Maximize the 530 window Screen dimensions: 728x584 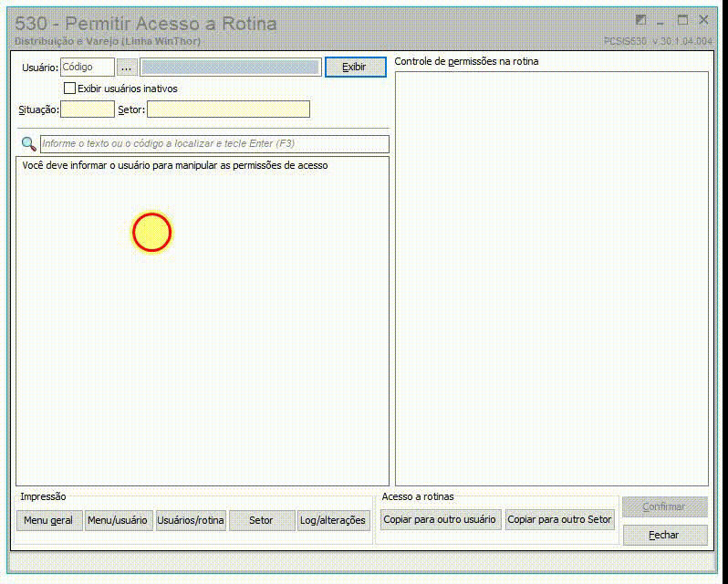tap(682, 20)
